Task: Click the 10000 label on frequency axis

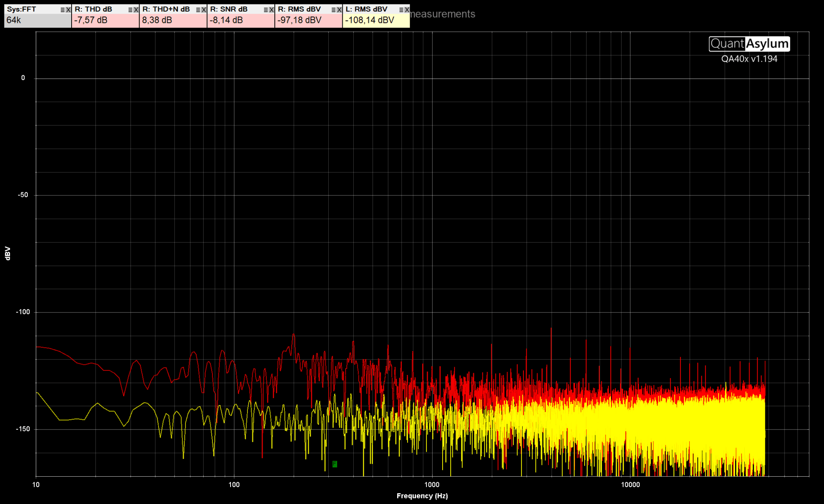Action: point(630,485)
